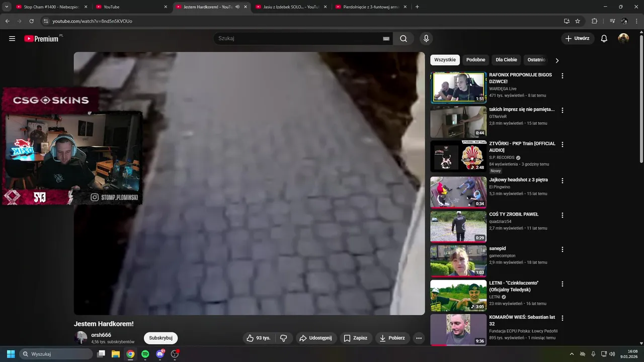This screenshot has height=362, width=644.
Task: Open orsh666 channel avatar
Action: point(80,338)
